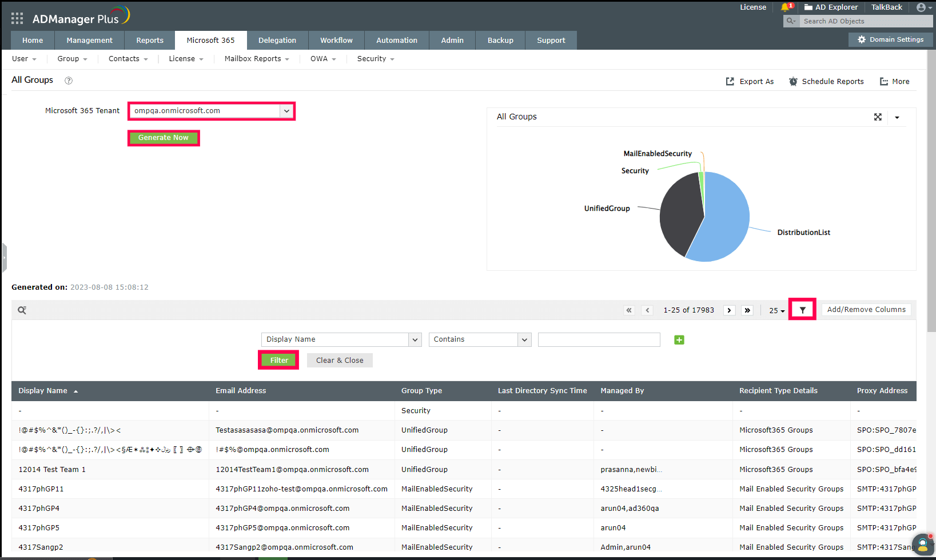Switch to the Reports tab
The height and width of the screenshot is (560, 936).
pyautogui.click(x=150, y=41)
